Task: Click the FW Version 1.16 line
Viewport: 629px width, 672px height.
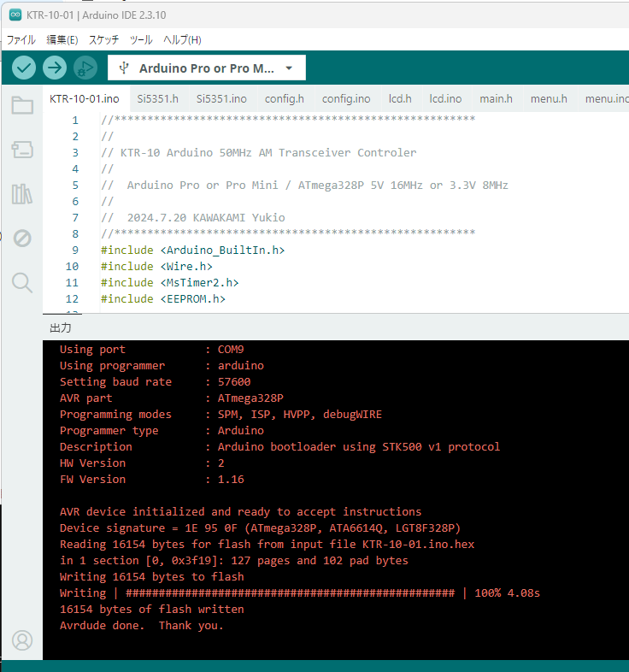Action: (151, 479)
